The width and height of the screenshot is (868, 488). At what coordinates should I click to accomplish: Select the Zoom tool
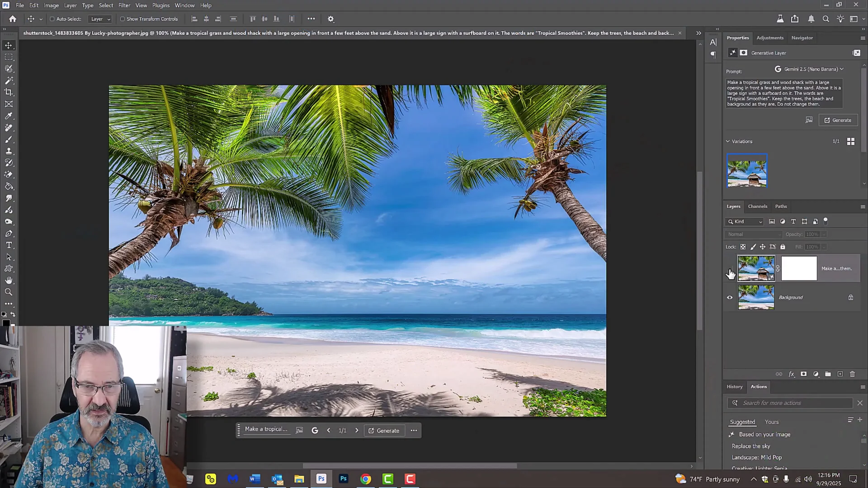pyautogui.click(x=9, y=293)
